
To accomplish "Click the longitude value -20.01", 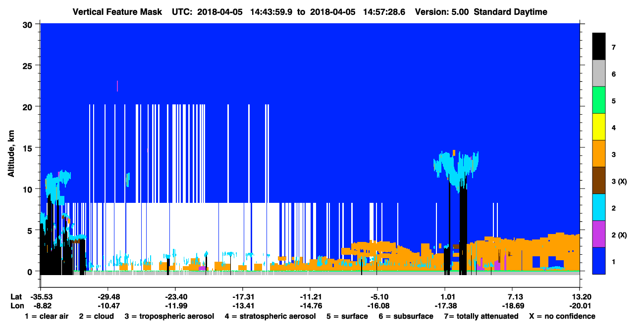I will coord(580,305).
